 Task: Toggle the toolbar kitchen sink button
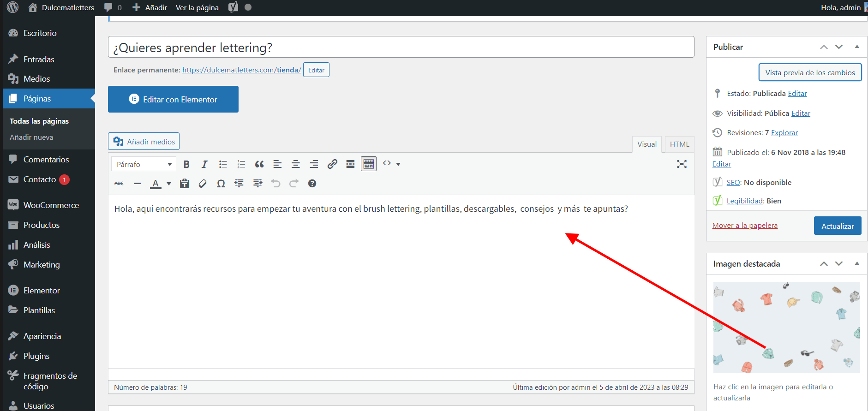(369, 164)
